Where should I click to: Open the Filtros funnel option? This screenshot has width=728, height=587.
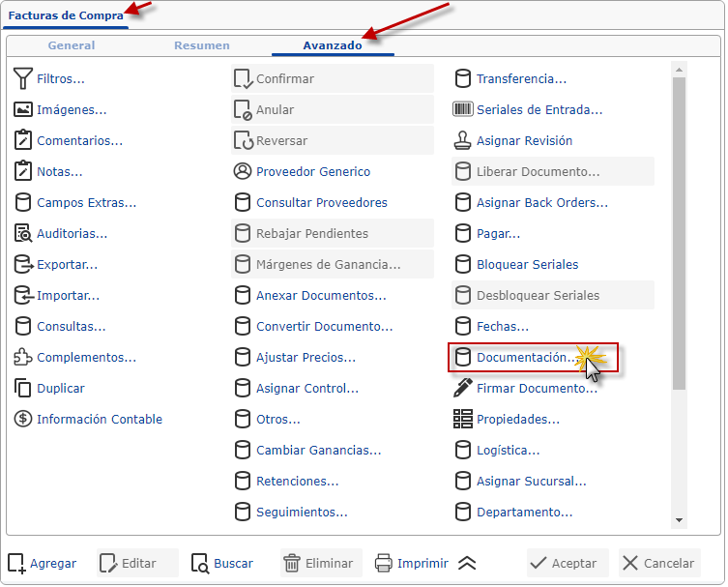[49, 78]
